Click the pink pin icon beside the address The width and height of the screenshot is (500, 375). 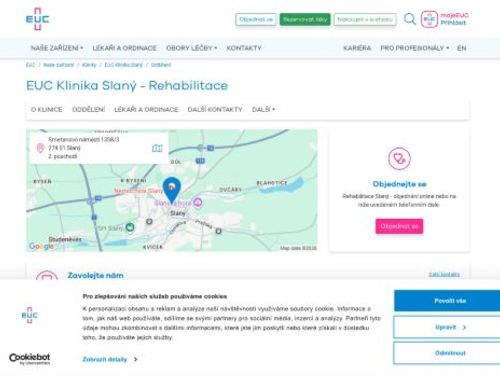tap(40, 148)
